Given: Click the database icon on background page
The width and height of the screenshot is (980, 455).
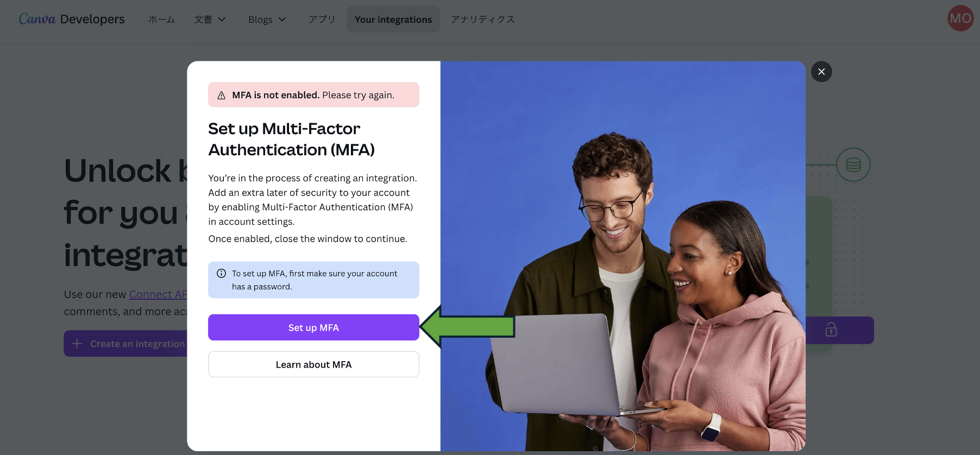Looking at the screenshot, I should tap(853, 165).
